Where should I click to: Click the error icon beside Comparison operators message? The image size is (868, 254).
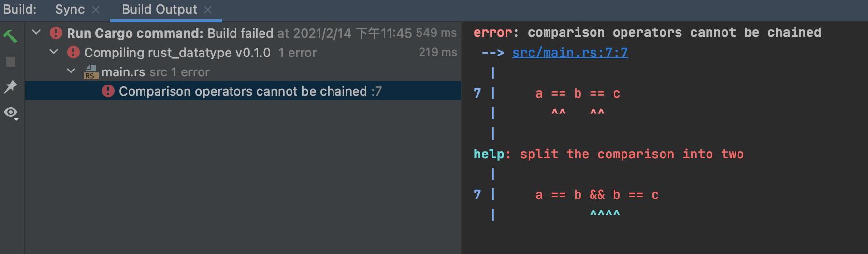click(x=108, y=91)
